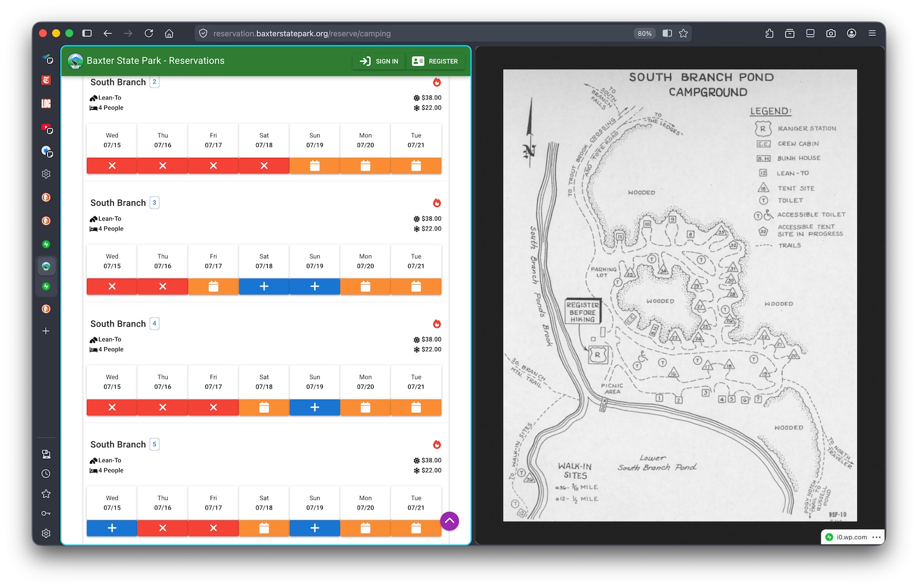Open a new tab from sidebar plus
This screenshot has width=918, height=588.
[x=46, y=331]
